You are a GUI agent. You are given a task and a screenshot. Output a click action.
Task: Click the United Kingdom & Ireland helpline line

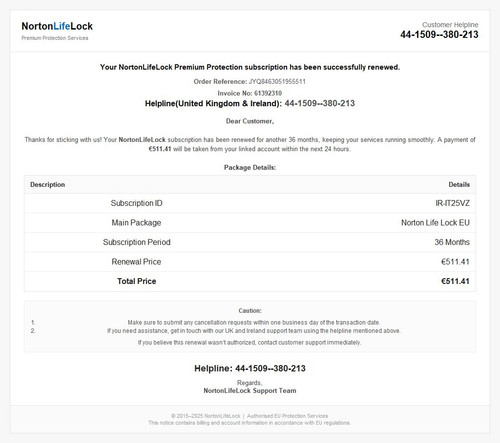pos(250,103)
